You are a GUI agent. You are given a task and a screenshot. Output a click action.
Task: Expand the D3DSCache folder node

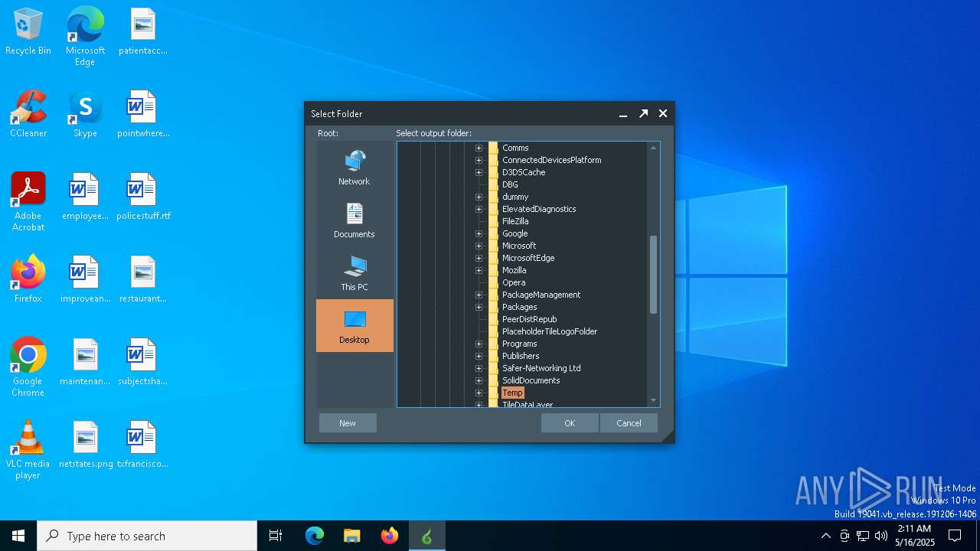[x=479, y=172]
